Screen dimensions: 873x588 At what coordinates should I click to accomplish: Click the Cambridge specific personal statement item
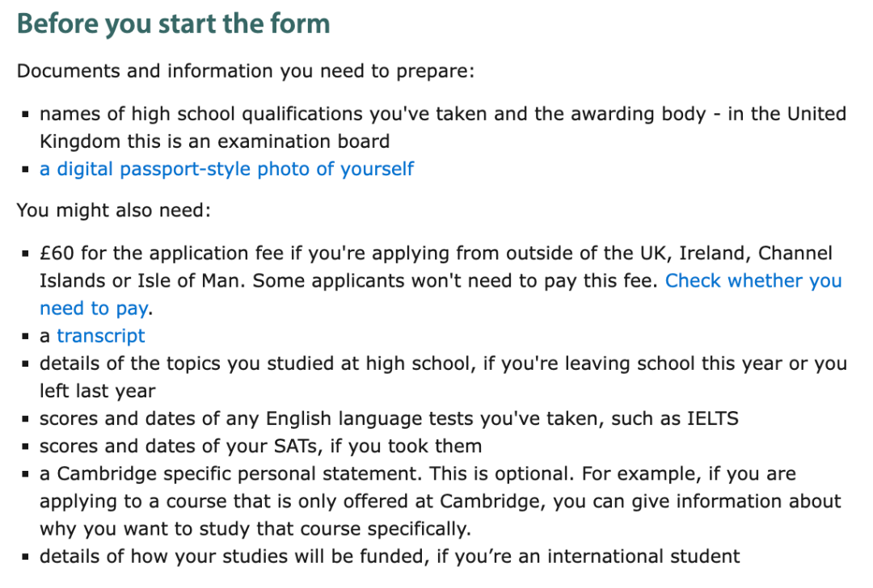pyautogui.click(x=440, y=502)
